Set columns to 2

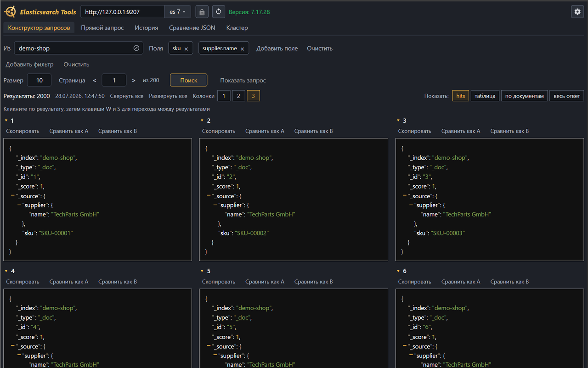pos(238,96)
